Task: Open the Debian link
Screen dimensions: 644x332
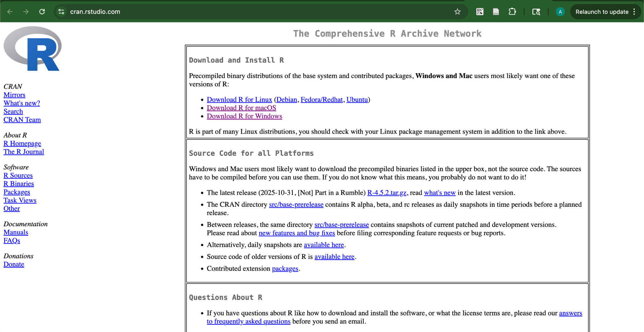Action: [x=286, y=99]
